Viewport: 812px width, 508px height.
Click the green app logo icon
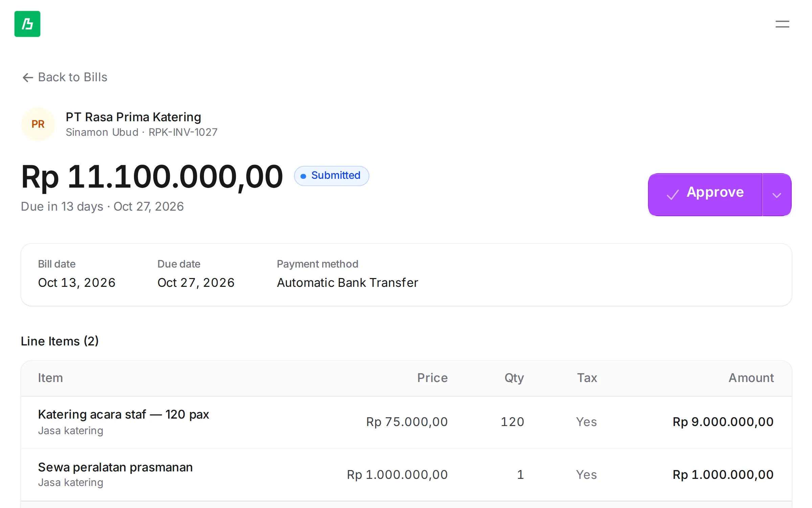point(27,24)
